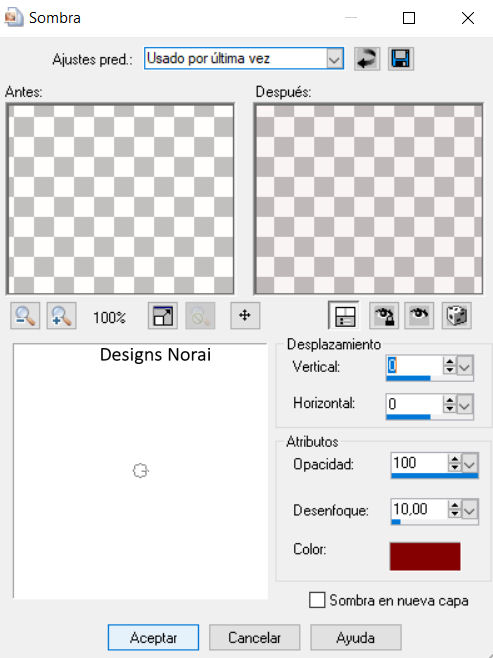The height and width of the screenshot is (658, 493).
Task: Expand the Desenfoque value dropdown arrow
Action: click(x=469, y=510)
